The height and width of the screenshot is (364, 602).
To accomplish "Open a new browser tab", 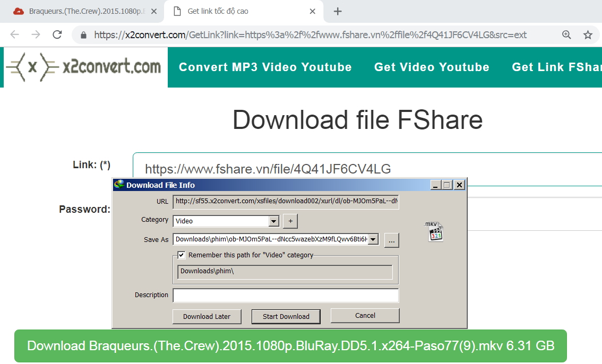I will pos(338,12).
